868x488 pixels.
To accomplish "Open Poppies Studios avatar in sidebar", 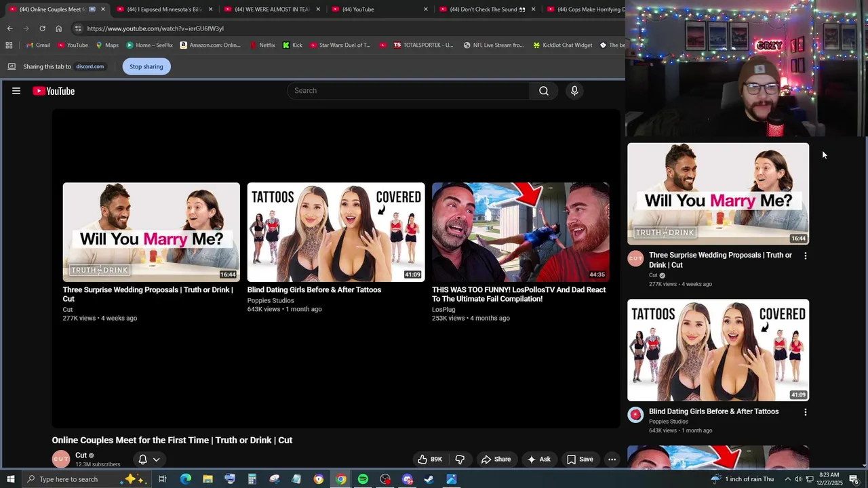I will pos(635,415).
